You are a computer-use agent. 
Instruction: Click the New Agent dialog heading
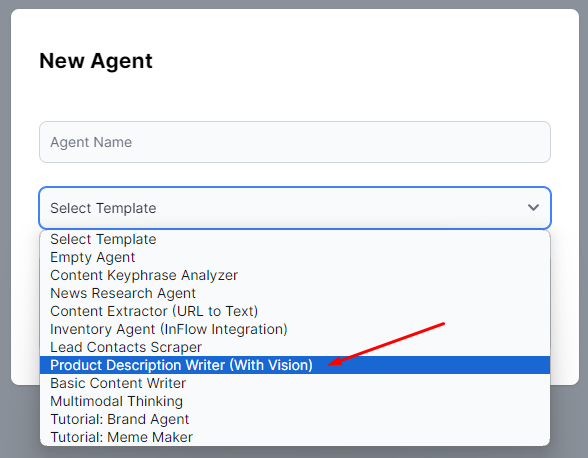click(96, 61)
